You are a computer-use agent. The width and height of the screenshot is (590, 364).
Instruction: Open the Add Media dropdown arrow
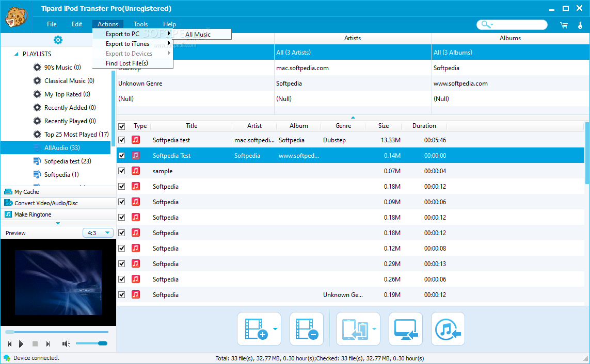275,329
